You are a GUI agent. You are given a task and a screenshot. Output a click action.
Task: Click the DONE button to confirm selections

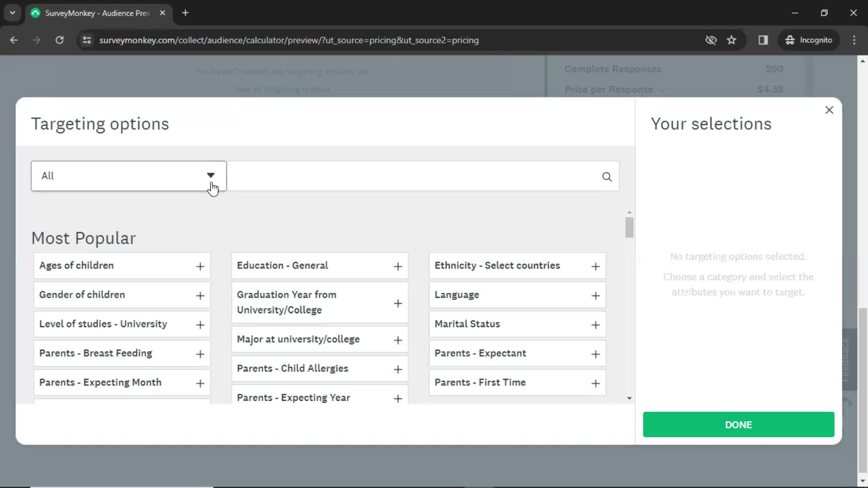click(x=739, y=424)
